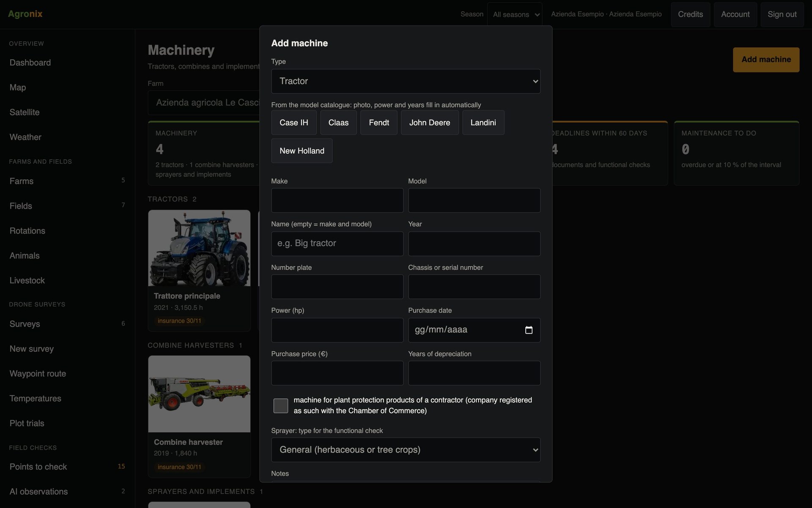Click the combine harvester's insurance 30/11 badge

(179, 467)
